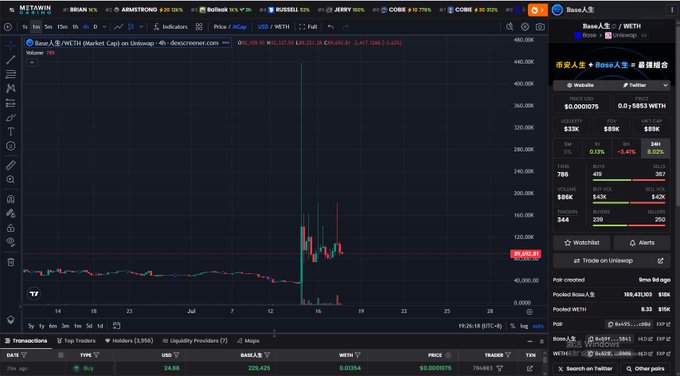Open transaction explorer link in TXN column
The width and height of the screenshot is (680, 376).
(x=530, y=368)
